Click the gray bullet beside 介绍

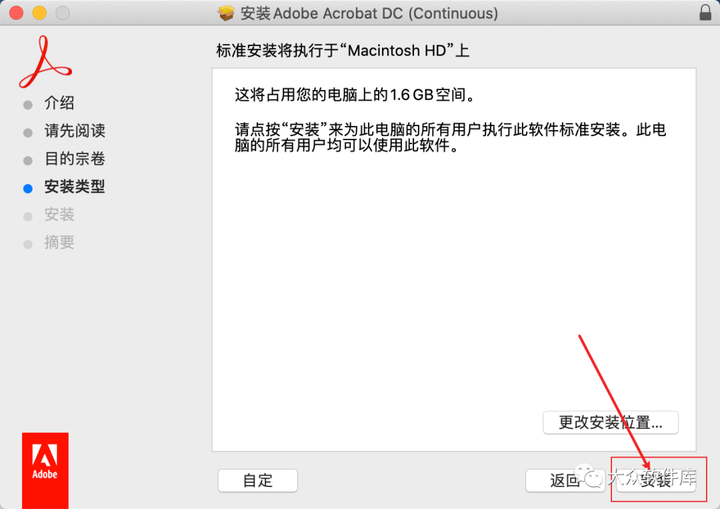click(x=28, y=105)
